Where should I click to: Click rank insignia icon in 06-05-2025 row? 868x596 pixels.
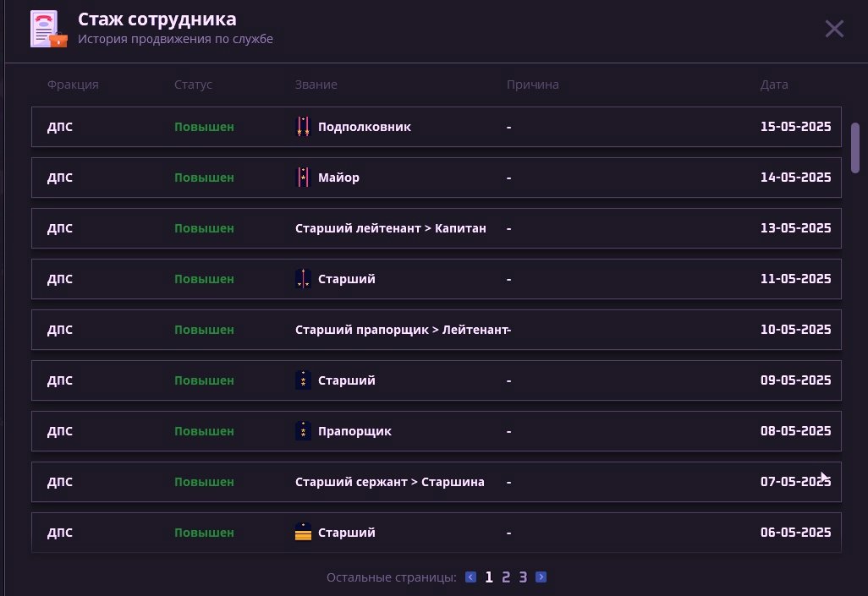[303, 533]
